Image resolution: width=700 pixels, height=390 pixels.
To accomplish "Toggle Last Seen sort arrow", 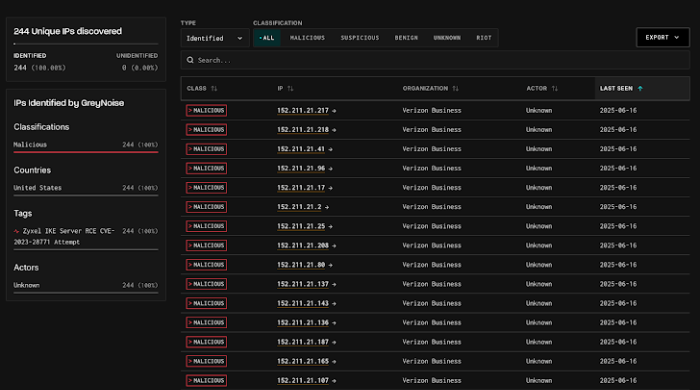I will (640, 88).
